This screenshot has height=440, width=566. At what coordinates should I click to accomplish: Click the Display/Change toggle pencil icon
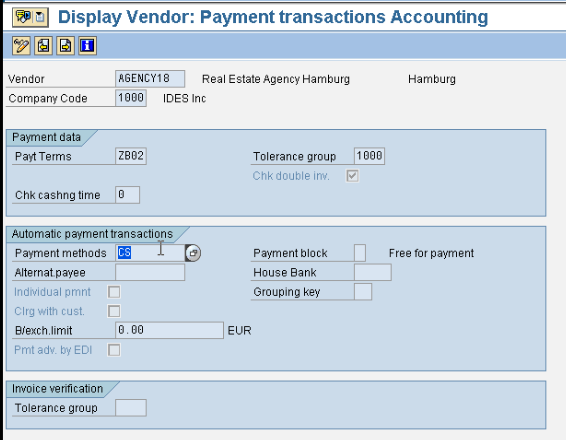click(21, 46)
